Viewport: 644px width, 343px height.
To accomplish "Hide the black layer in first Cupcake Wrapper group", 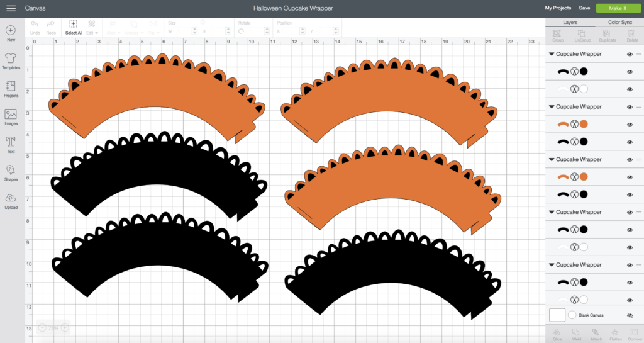I will pyautogui.click(x=630, y=72).
